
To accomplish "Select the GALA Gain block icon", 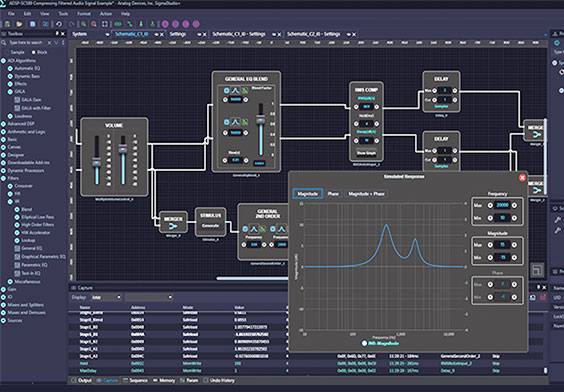I will tap(17, 100).
